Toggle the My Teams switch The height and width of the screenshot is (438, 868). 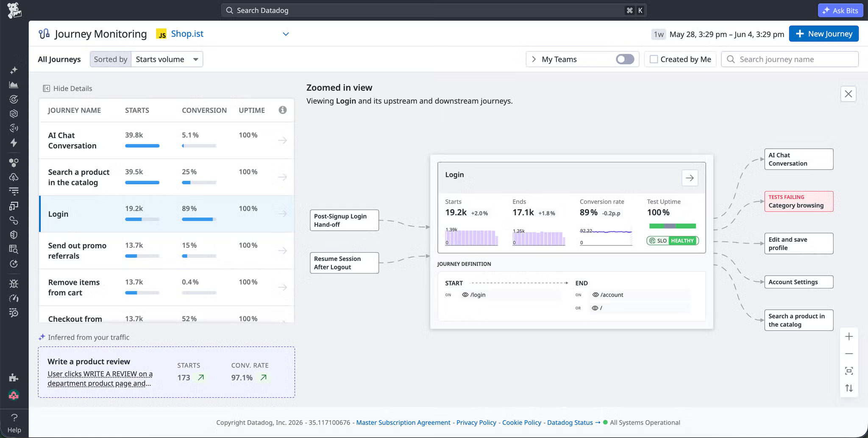click(625, 59)
